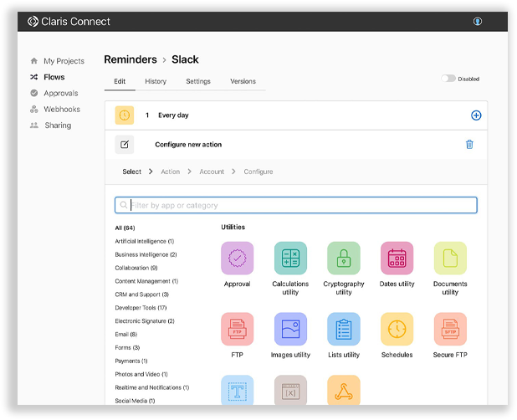This screenshot has height=420, width=517.
Task: Open Webhooks in the sidebar
Action: pyautogui.click(x=61, y=110)
